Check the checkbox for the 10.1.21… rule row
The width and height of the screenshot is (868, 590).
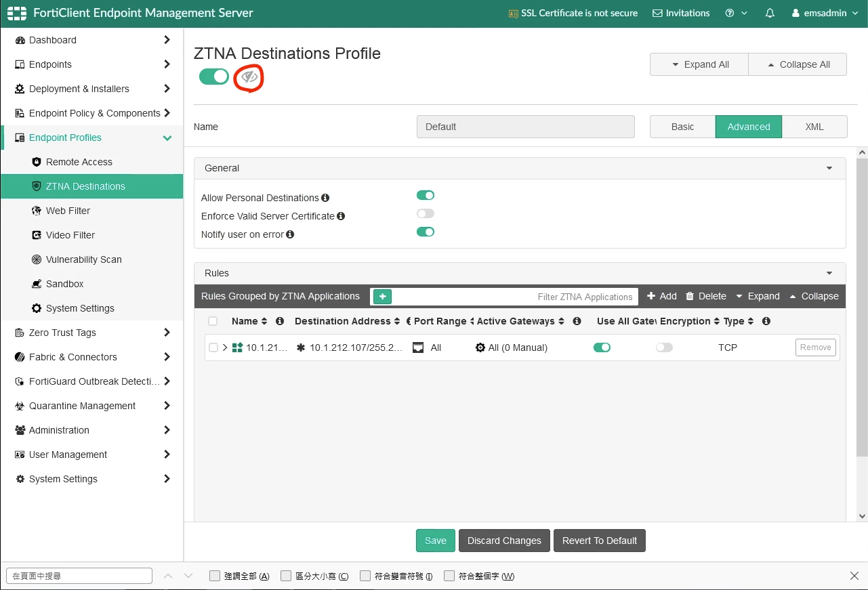tap(213, 347)
